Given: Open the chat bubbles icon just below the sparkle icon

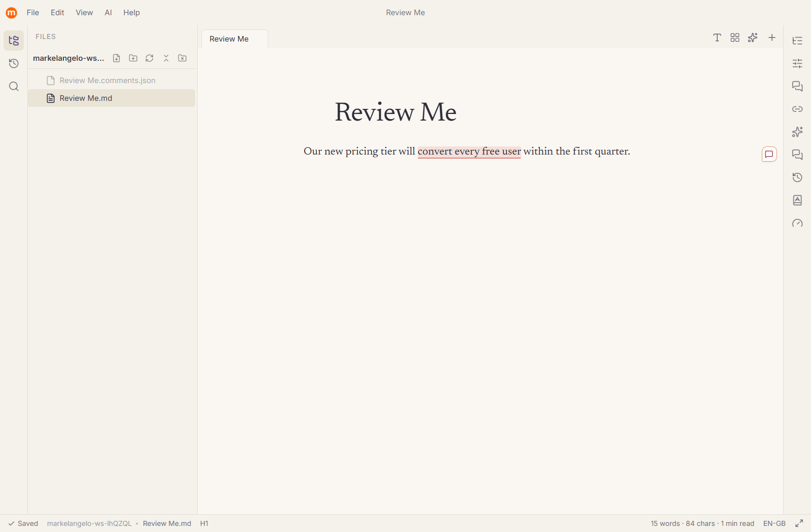Looking at the screenshot, I should point(797,155).
